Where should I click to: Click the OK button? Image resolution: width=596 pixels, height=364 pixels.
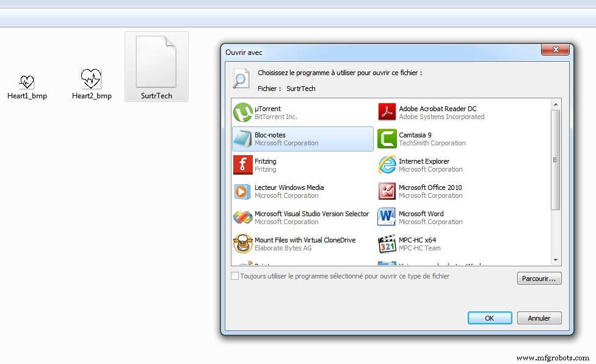pos(490,318)
